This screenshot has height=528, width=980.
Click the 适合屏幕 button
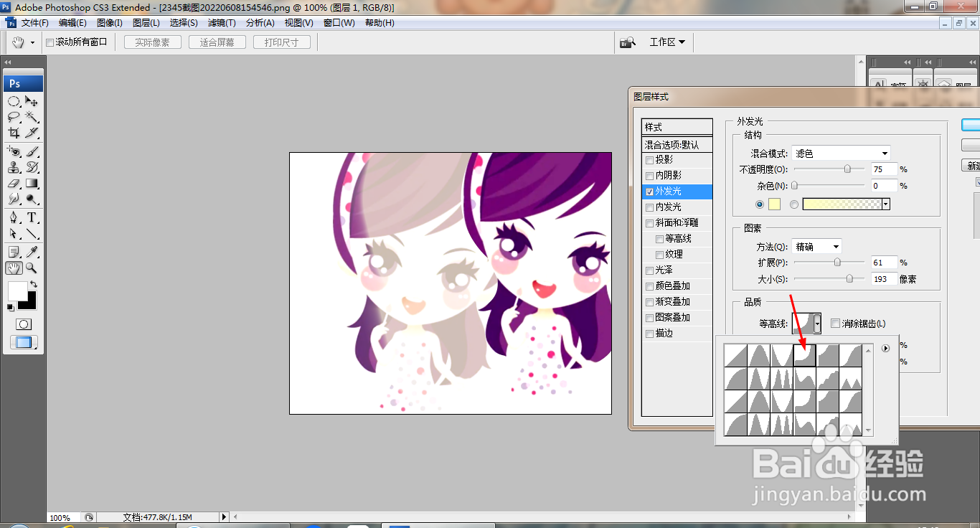(x=217, y=42)
